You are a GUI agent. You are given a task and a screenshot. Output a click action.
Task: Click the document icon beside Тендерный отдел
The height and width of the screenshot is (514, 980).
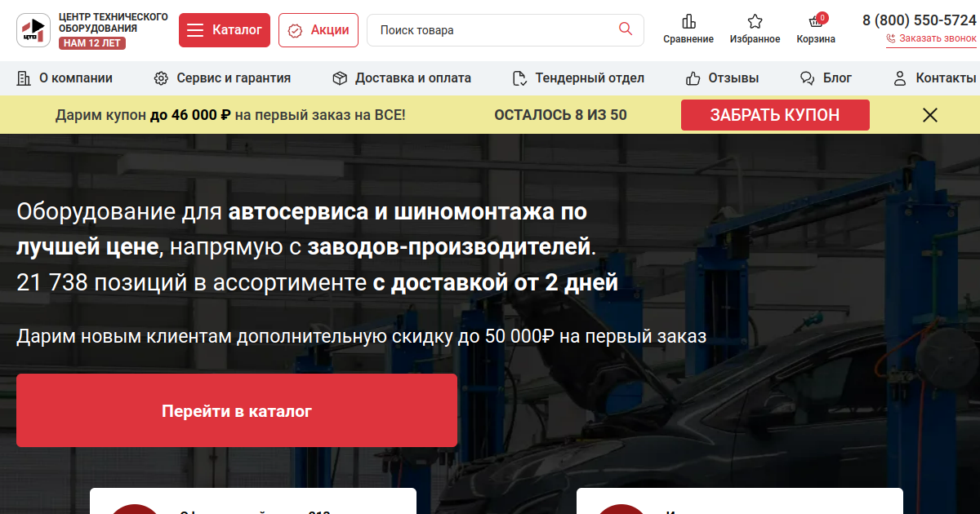(x=519, y=78)
